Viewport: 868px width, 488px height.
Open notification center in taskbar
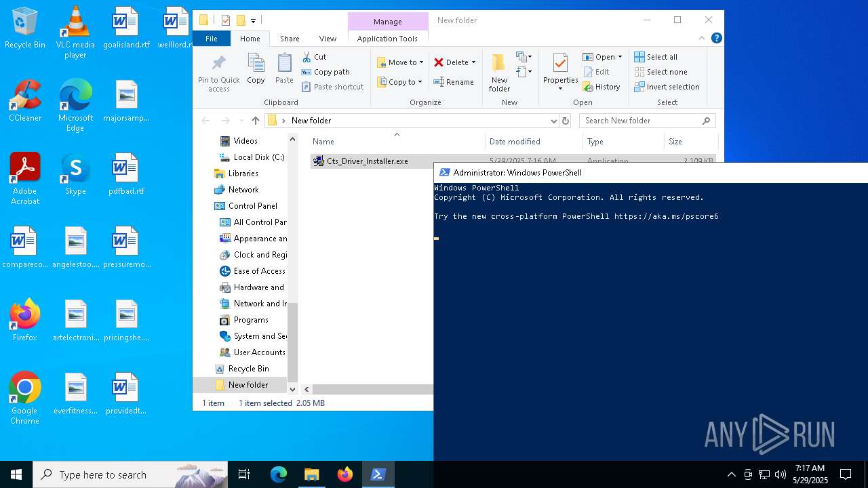click(x=846, y=474)
